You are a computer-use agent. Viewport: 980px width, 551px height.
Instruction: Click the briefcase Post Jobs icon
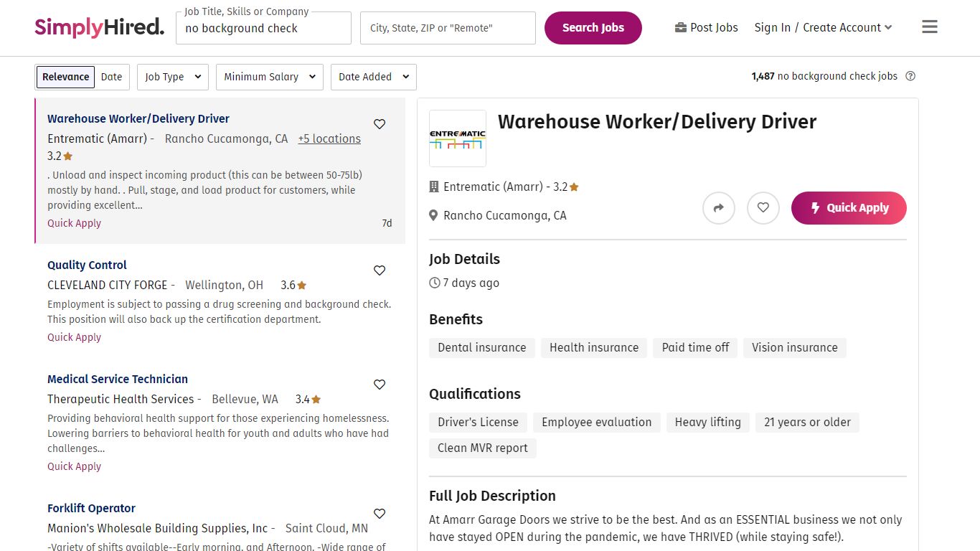(681, 27)
